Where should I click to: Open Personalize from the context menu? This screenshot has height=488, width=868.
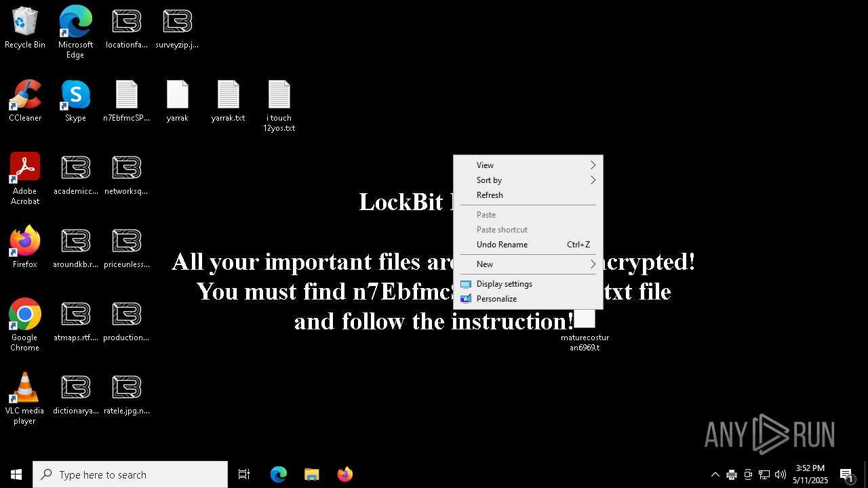point(528,299)
